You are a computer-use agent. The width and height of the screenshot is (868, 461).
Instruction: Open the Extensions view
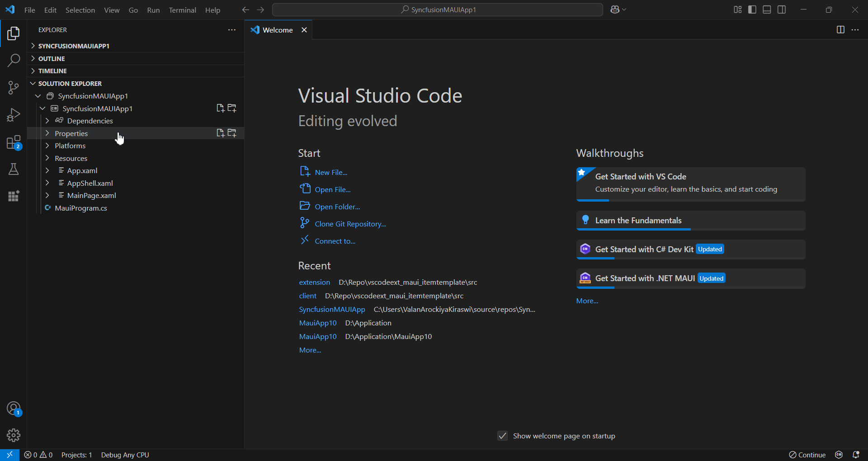[x=14, y=143]
